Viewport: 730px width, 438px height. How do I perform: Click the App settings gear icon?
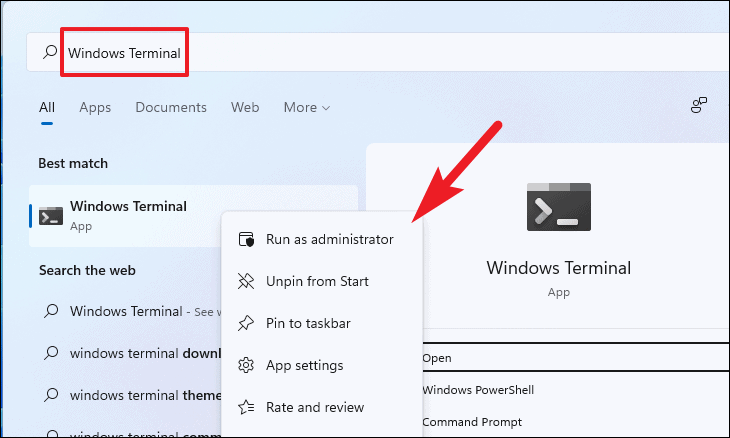pyautogui.click(x=246, y=365)
